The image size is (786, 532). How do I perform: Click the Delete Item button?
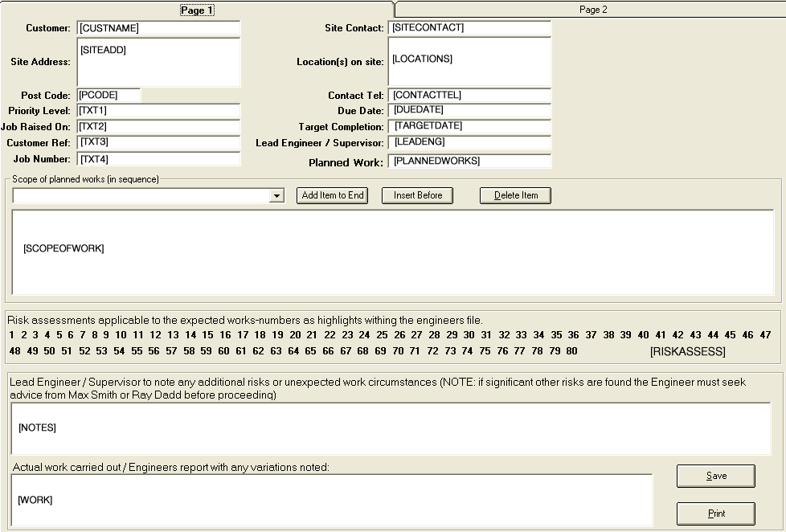click(x=515, y=195)
